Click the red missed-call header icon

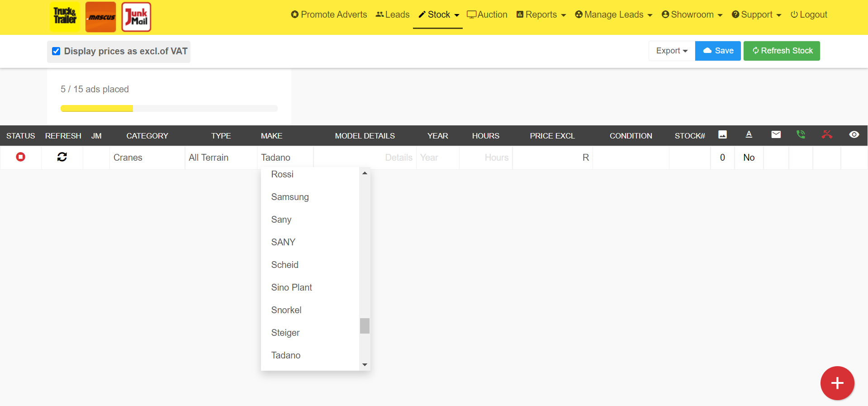827,134
